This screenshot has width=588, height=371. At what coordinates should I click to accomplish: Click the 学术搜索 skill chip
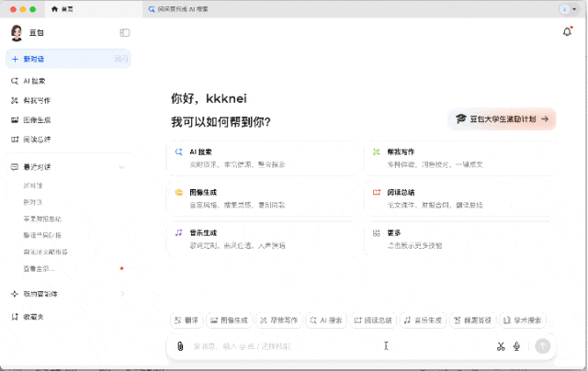[523, 320]
